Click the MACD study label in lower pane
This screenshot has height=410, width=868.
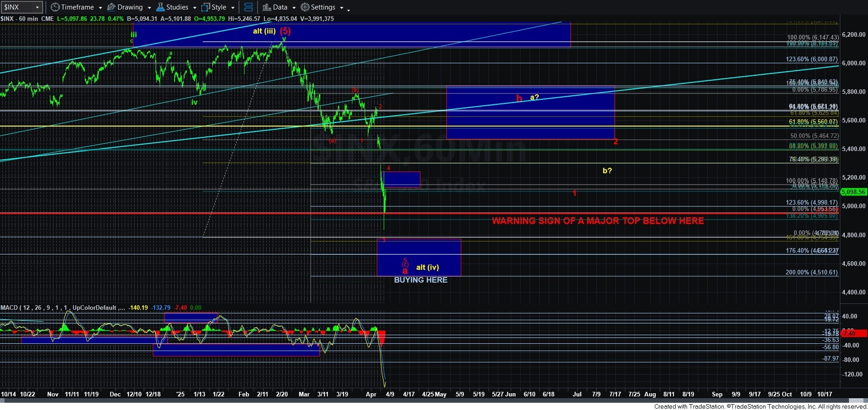coord(9,308)
